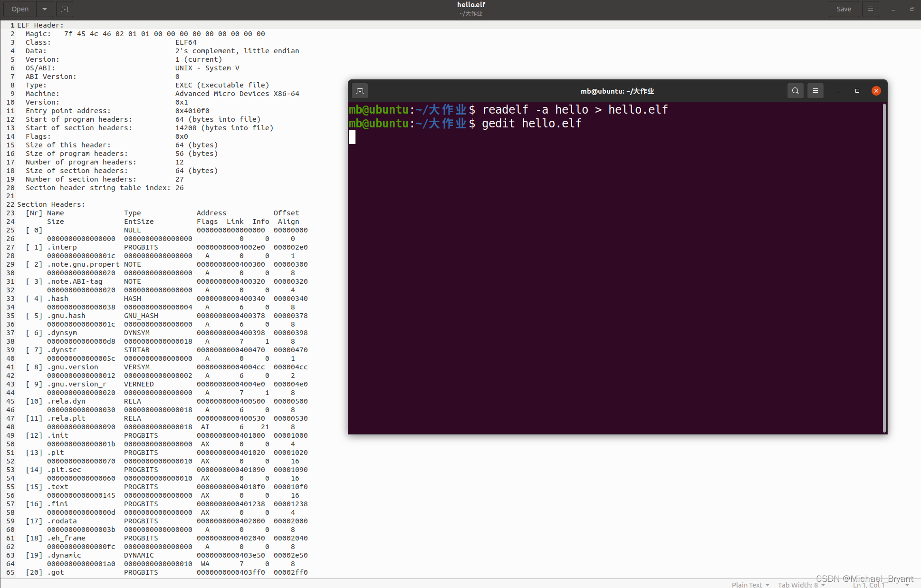The width and height of the screenshot is (921, 588).
Task: Expand the Open recent files arrow
Action: point(44,9)
